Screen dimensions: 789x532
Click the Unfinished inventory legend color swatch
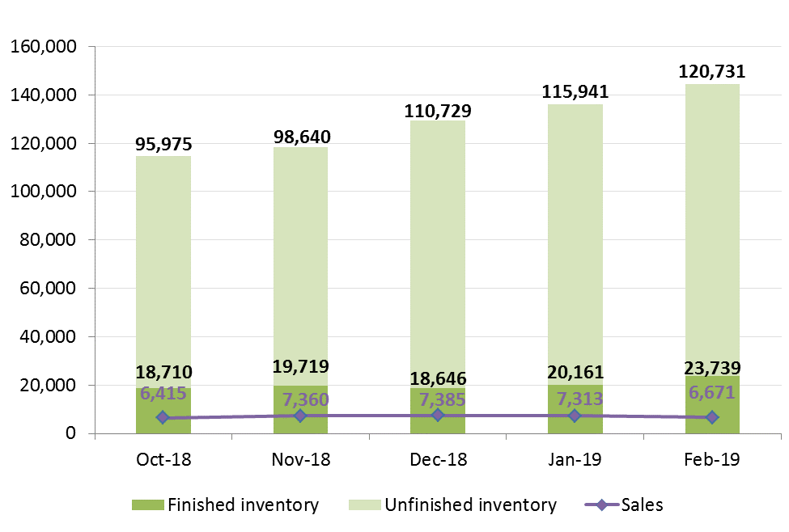point(364,505)
